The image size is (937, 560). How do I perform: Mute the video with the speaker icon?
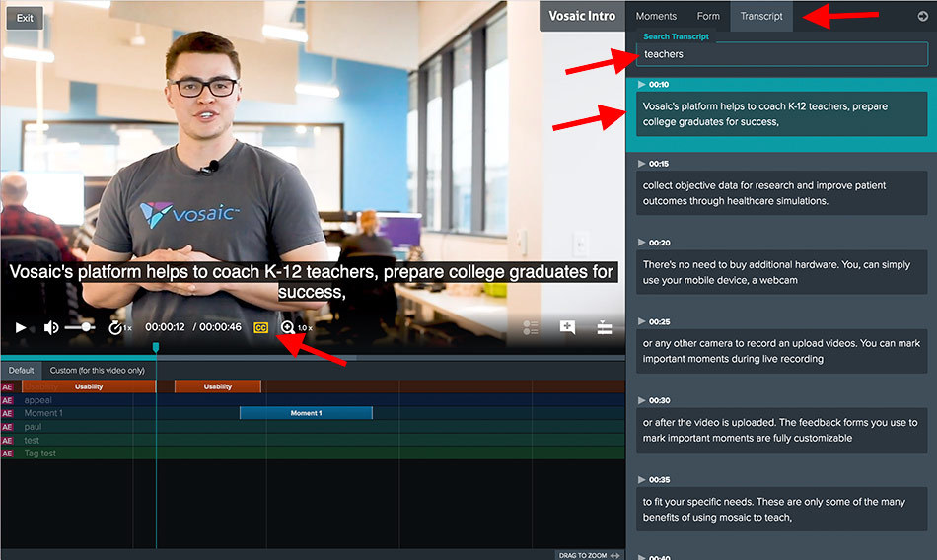(x=51, y=327)
